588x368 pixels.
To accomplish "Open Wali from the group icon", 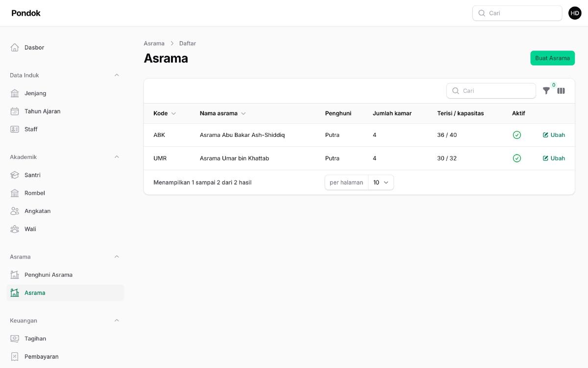I will (15, 229).
